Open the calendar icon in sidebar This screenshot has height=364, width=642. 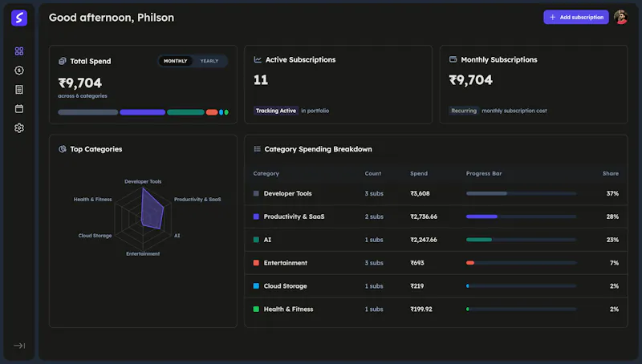tap(18, 109)
